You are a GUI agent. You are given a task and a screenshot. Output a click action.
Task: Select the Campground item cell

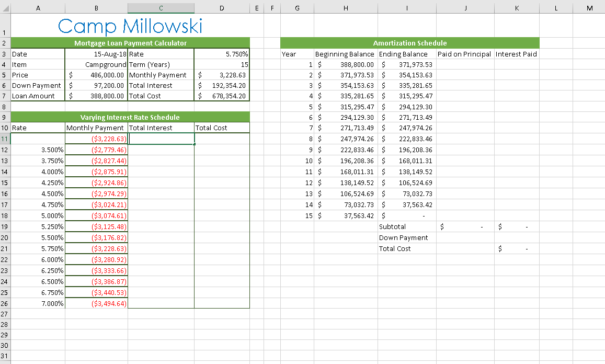[x=96, y=64]
